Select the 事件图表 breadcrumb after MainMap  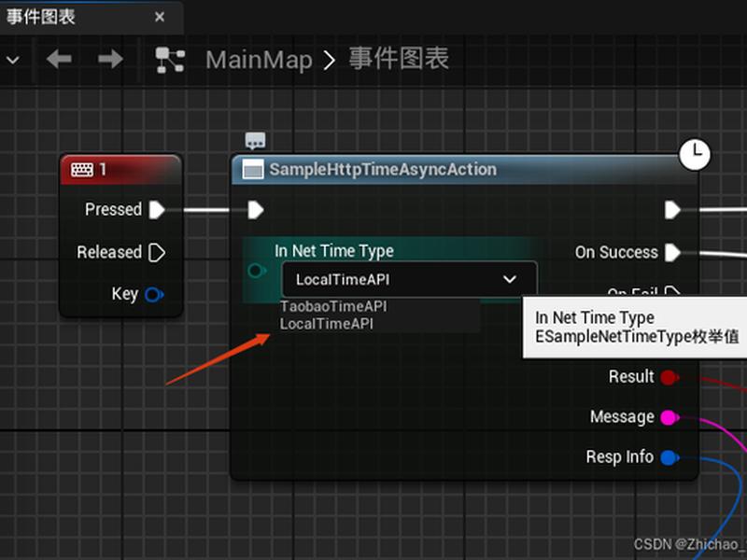(x=399, y=59)
